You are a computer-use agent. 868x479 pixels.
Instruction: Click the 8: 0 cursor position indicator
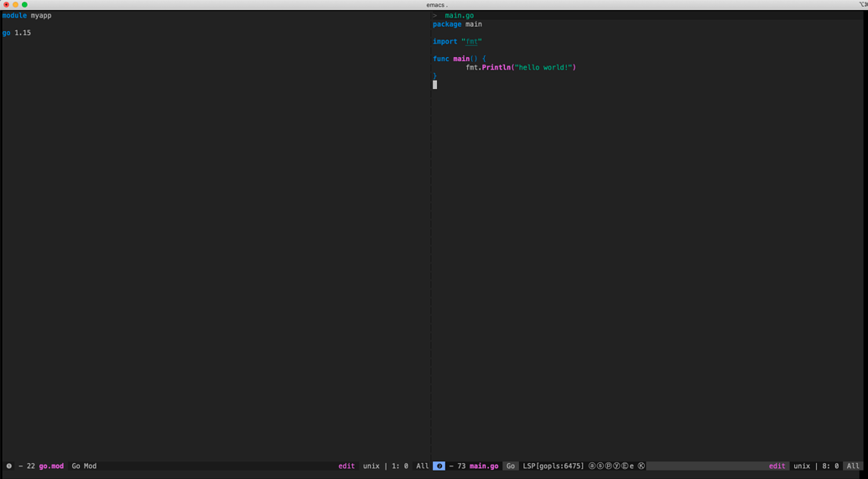click(830, 466)
